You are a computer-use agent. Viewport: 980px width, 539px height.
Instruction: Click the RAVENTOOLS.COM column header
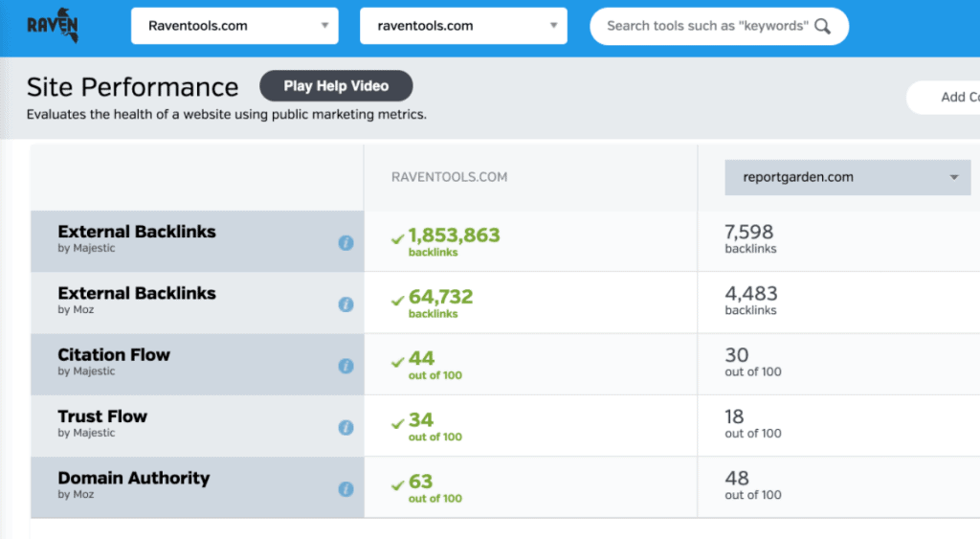click(449, 177)
